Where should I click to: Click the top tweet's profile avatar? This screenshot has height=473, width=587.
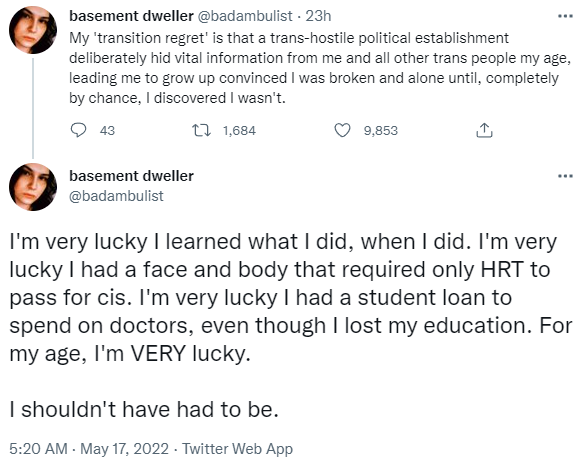[x=33, y=30]
